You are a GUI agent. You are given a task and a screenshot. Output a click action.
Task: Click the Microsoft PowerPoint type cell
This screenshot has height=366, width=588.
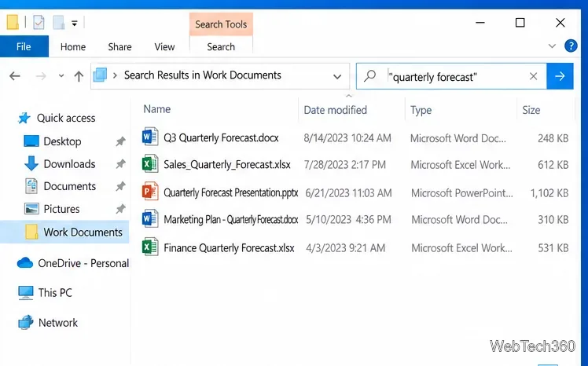(x=462, y=193)
